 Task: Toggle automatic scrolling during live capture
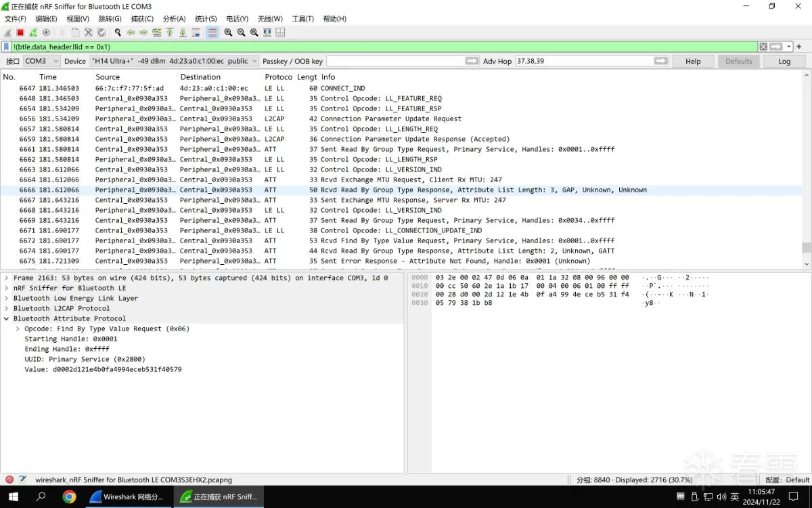pos(196,33)
